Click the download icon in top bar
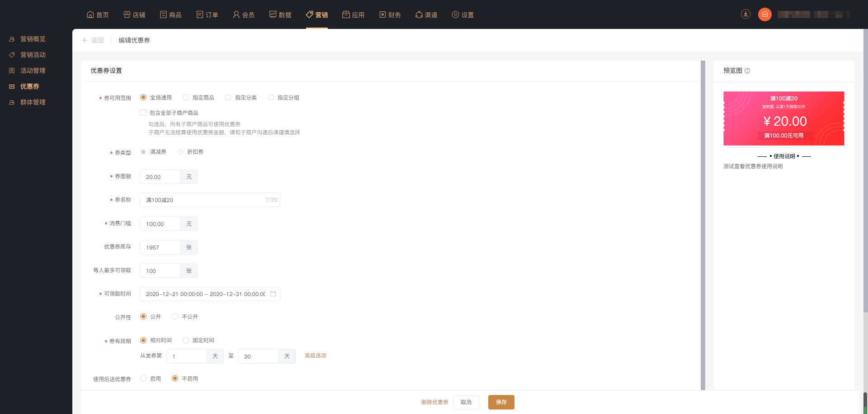Image resolution: width=868 pixels, height=414 pixels. pos(745,14)
